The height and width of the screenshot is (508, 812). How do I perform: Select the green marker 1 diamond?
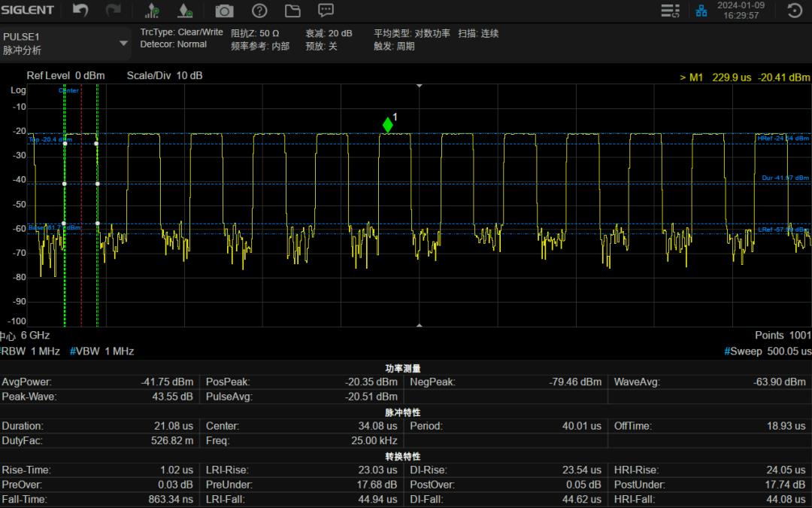point(388,125)
